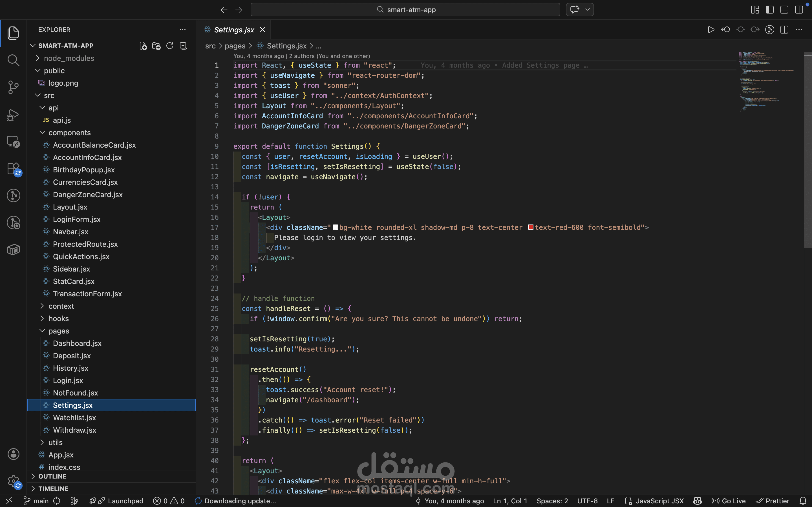
Task: Click pages segment in breadcrumb
Action: [235, 46]
